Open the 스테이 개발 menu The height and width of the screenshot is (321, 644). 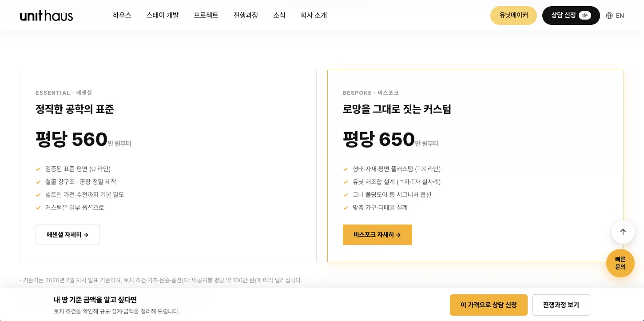point(163,15)
